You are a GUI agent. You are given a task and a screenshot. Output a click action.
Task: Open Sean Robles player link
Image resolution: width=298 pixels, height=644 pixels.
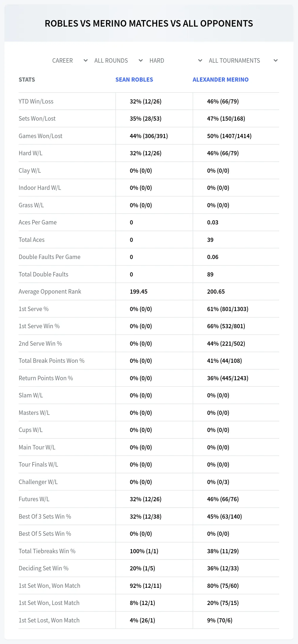point(134,80)
